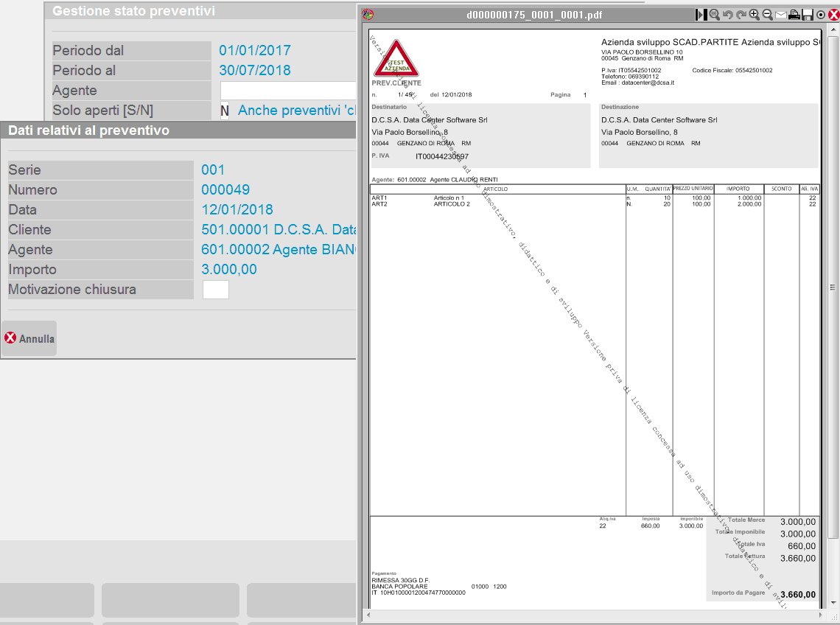Close the PDF viewer with red X
840x625 pixels.
click(x=833, y=15)
